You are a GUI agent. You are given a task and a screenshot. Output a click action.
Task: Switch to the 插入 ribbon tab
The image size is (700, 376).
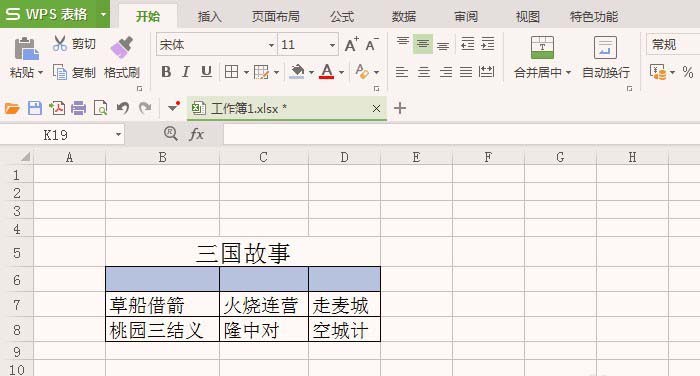209,17
